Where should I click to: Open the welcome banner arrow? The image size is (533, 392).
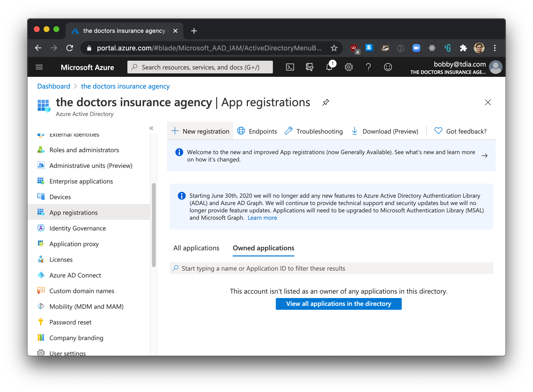(484, 156)
